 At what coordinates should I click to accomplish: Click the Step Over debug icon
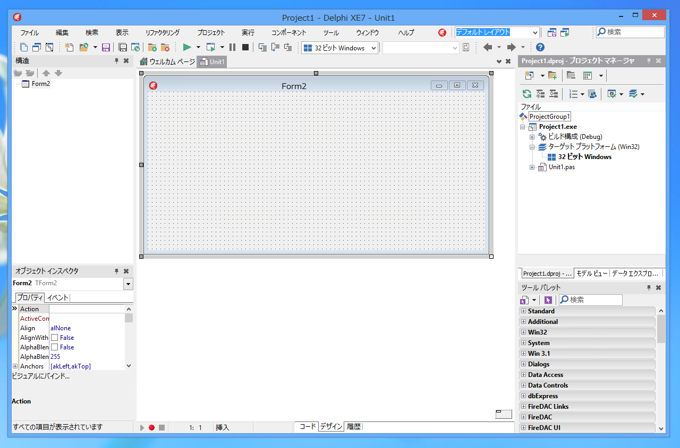(275, 47)
